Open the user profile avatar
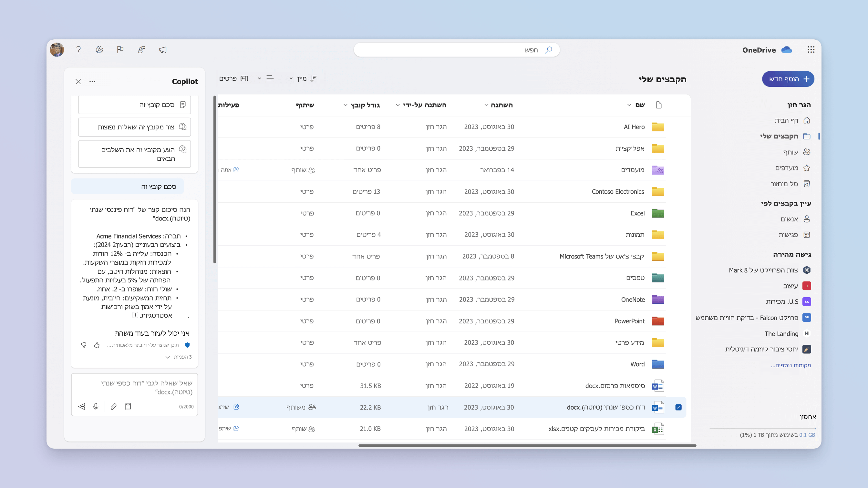 tap(57, 50)
